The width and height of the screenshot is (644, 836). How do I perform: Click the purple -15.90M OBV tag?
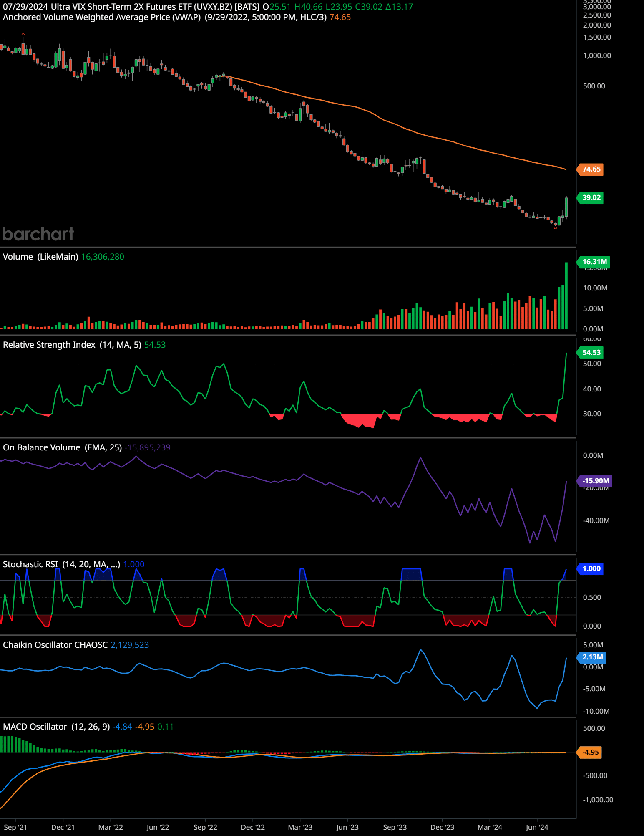[595, 481]
